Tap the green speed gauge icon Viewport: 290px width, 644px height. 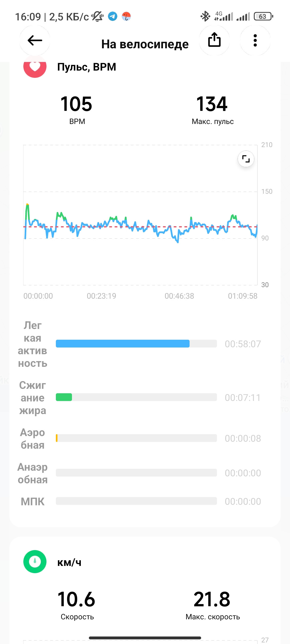coord(35,562)
